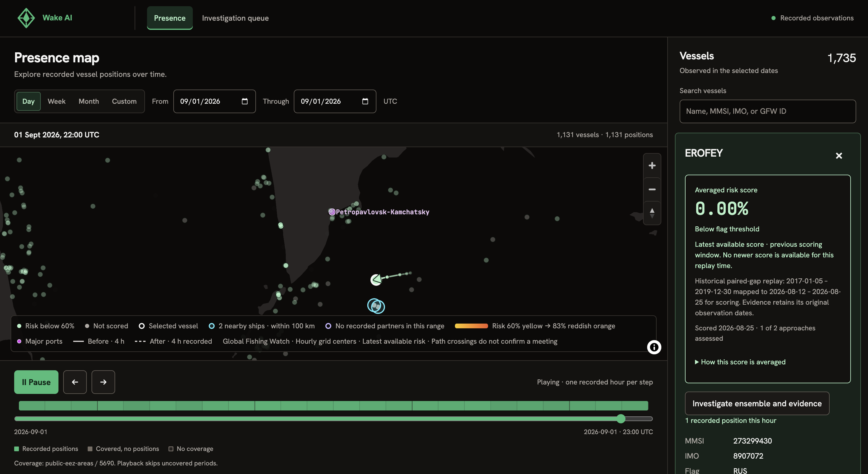
Task: Open the Investigation queue tab
Action: 235,18
